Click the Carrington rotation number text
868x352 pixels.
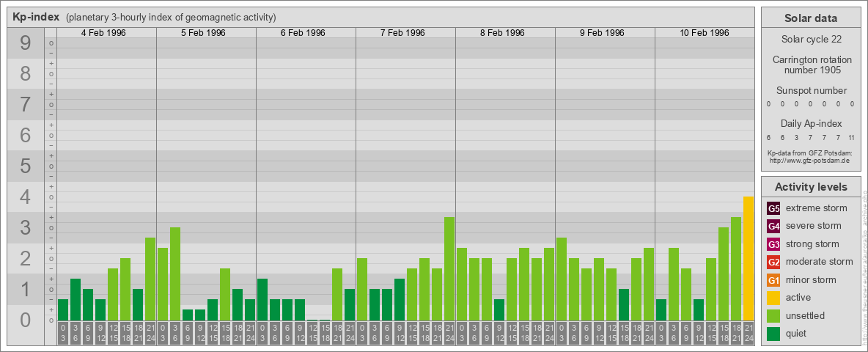click(811, 65)
